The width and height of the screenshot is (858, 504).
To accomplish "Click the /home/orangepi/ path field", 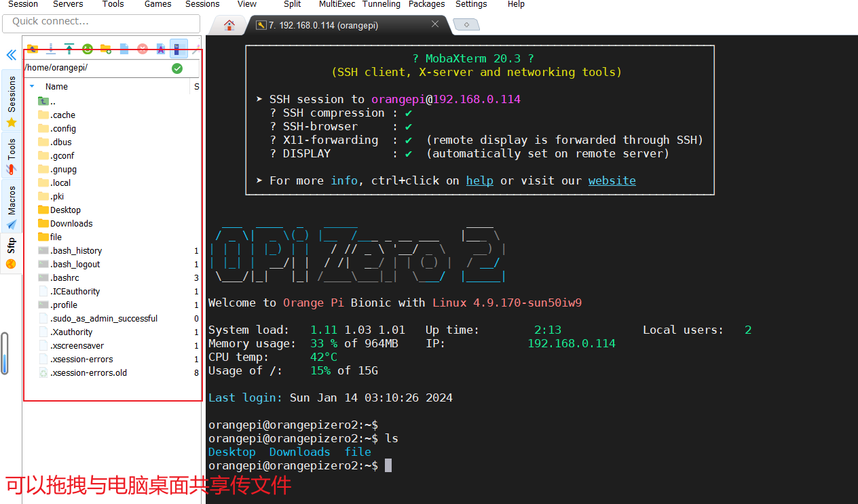I will (x=97, y=68).
